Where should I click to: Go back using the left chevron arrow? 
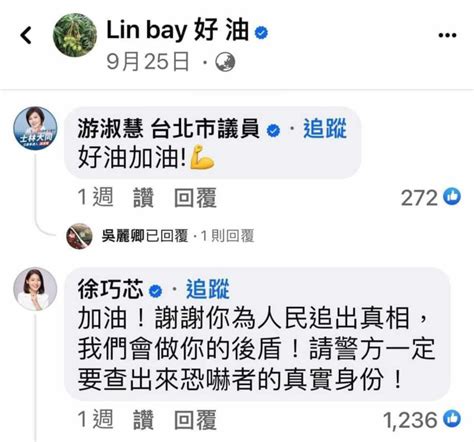click(x=26, y=35)
